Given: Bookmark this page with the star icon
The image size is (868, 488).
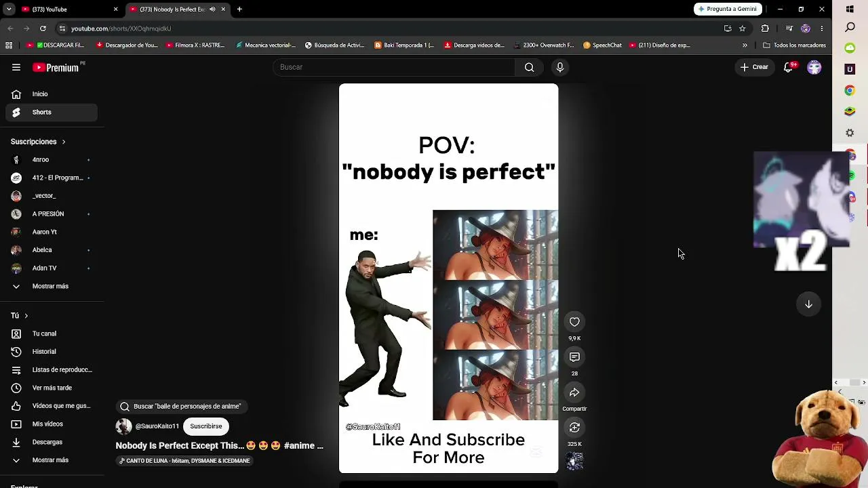Looking at the screenshot, I should pyautogui.click(x=743, y=28).
